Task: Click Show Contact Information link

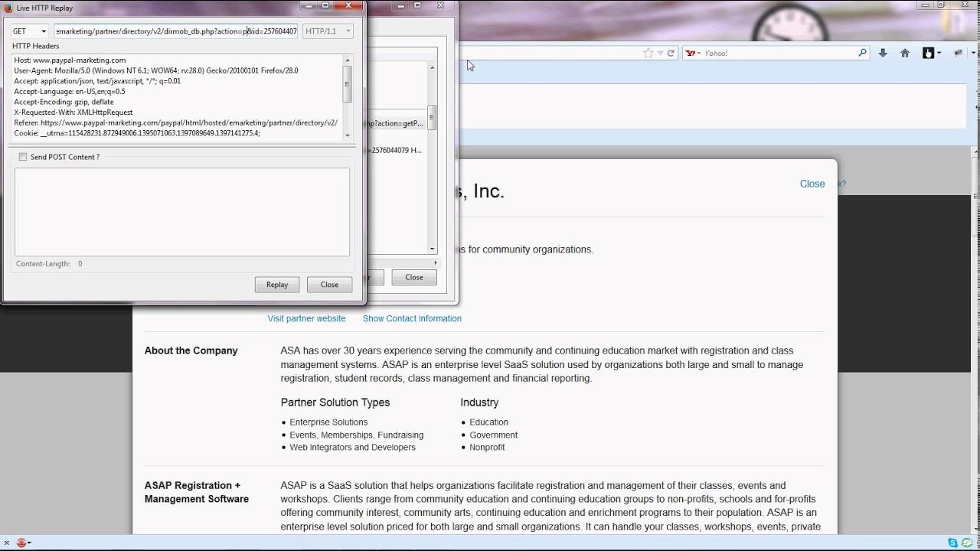Action: pyautogui.click(x=412, y=318)
